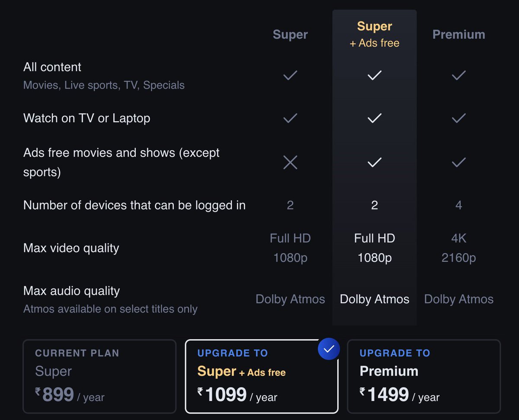Select the Premium column header
Viewport: 519px width, 420px height.
tap(458, 35)
